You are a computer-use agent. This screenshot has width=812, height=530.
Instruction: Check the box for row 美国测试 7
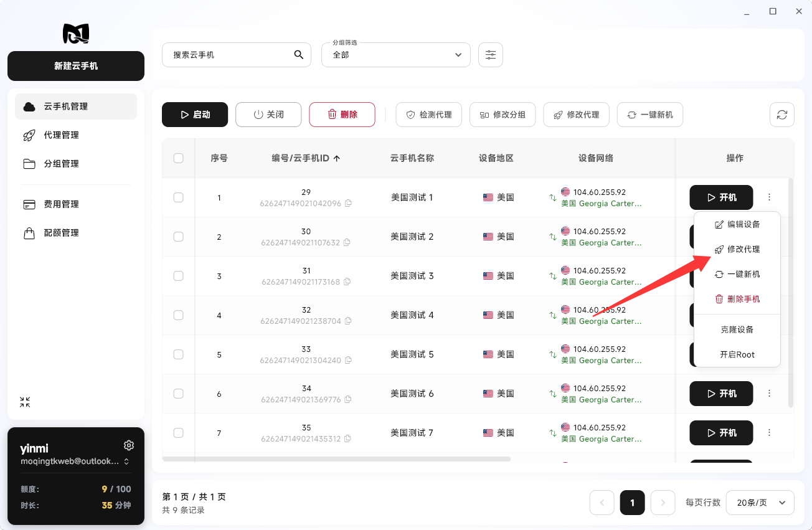[x=179, y=433]
